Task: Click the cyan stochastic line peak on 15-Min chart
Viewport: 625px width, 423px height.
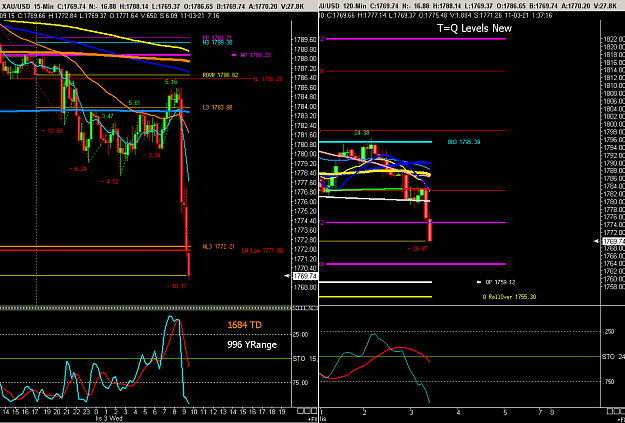Action: (x=171, y=318)
